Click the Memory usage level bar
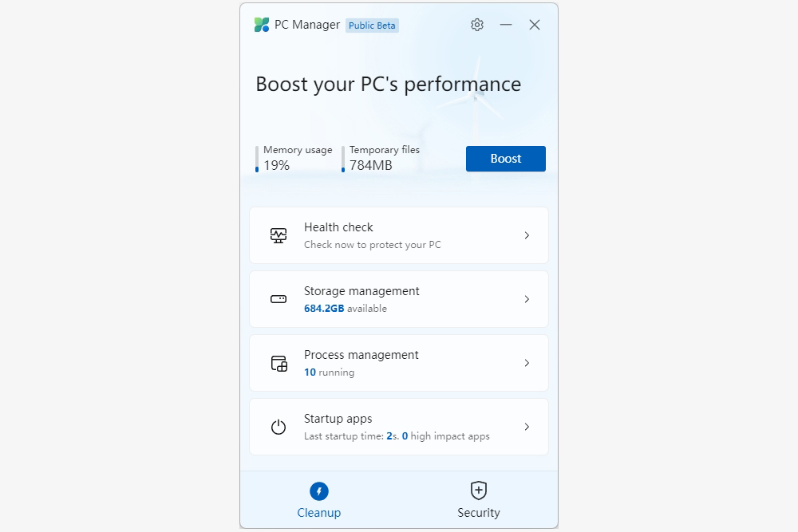The image size is (798, 532). 256,160
